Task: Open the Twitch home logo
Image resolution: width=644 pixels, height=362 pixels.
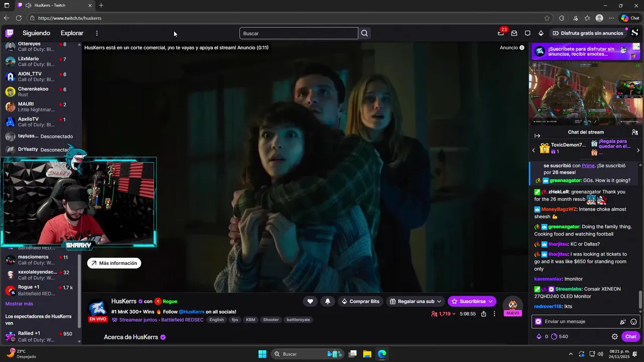Action: 10,33
